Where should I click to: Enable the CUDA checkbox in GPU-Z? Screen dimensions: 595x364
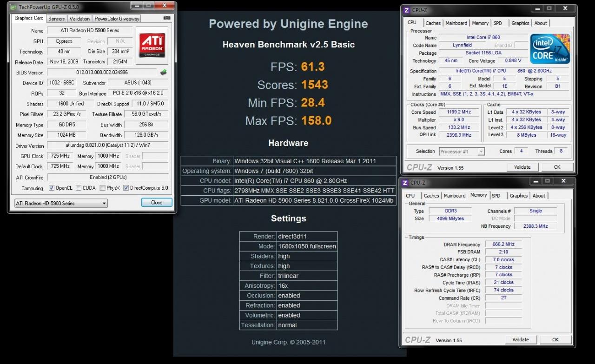(x=78, y=188)
